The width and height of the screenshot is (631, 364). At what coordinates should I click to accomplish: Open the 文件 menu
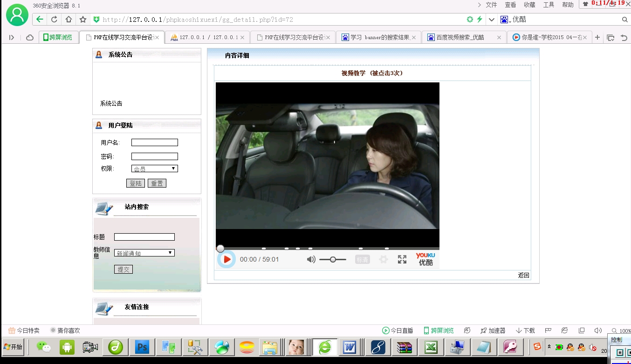tap(491, 5)
